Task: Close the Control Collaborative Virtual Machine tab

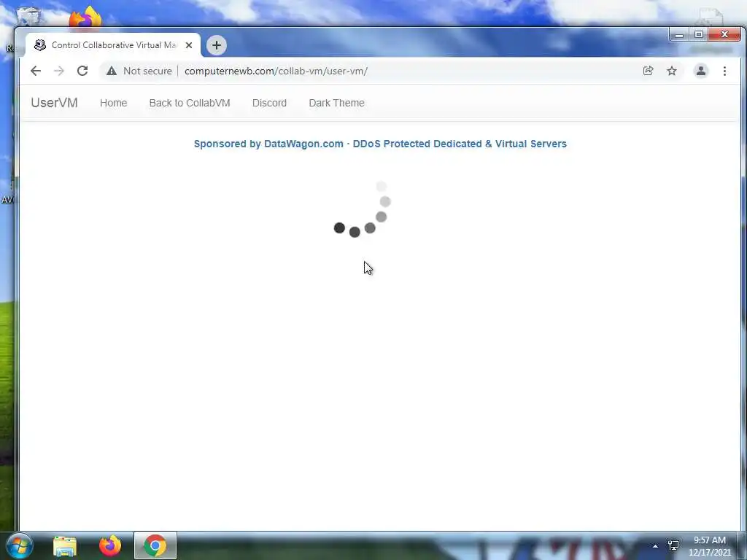Action: pyautogui.click(x=189, y=45)
